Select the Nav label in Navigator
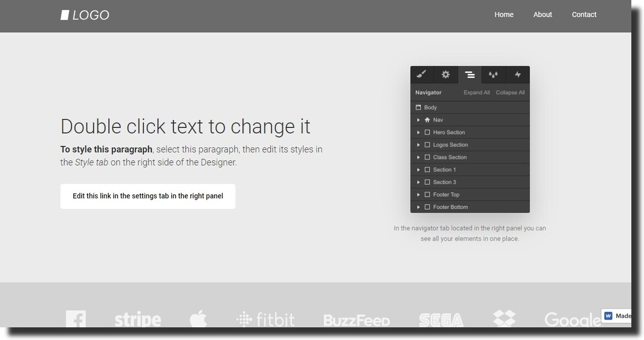Screen dimensions: 644x340 tap(438, 120)
